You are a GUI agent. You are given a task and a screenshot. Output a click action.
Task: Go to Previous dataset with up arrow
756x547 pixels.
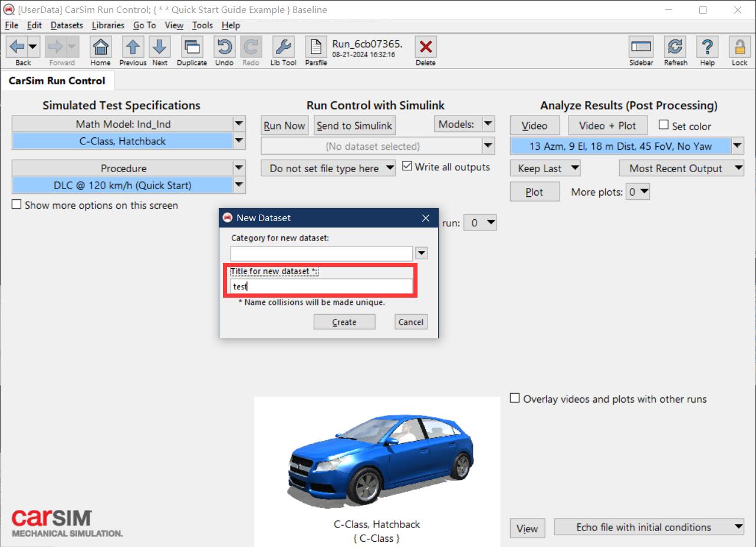133,47
